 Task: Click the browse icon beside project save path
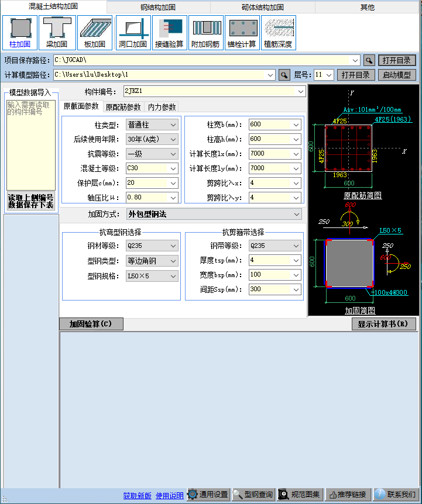coord(369,60)
